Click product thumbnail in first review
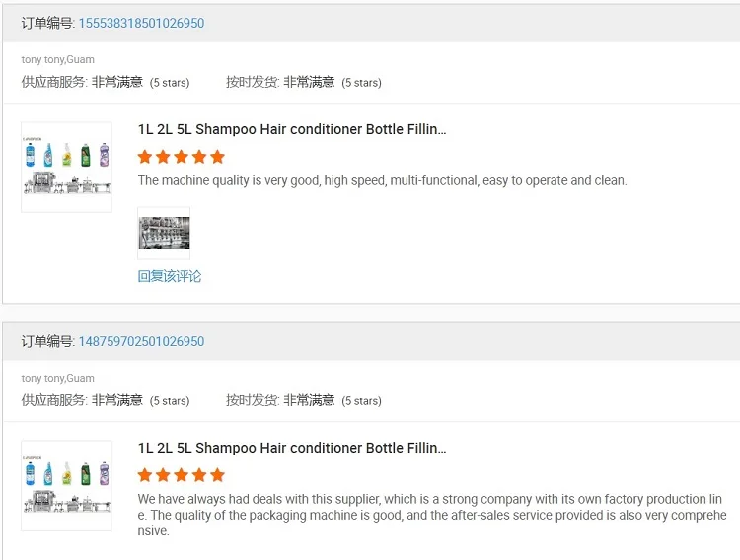 tap(66, 167)
